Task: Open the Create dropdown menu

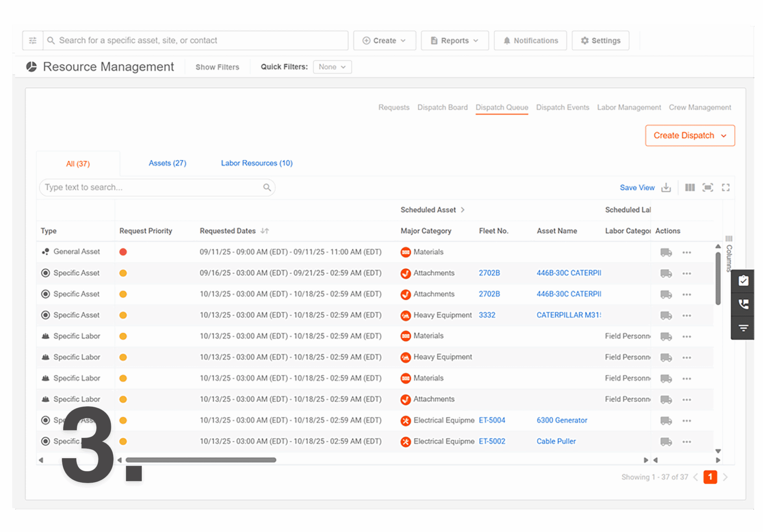Action: (x=384, y=40)
